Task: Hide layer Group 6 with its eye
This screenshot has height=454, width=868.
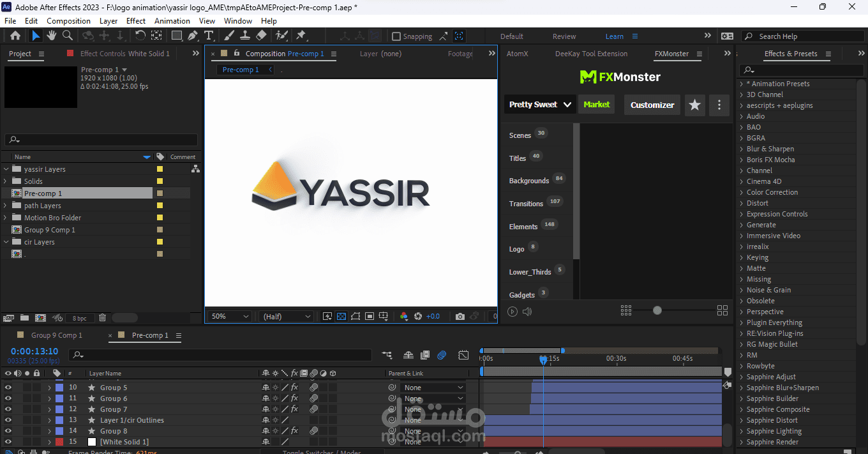Action: (8, 398)
